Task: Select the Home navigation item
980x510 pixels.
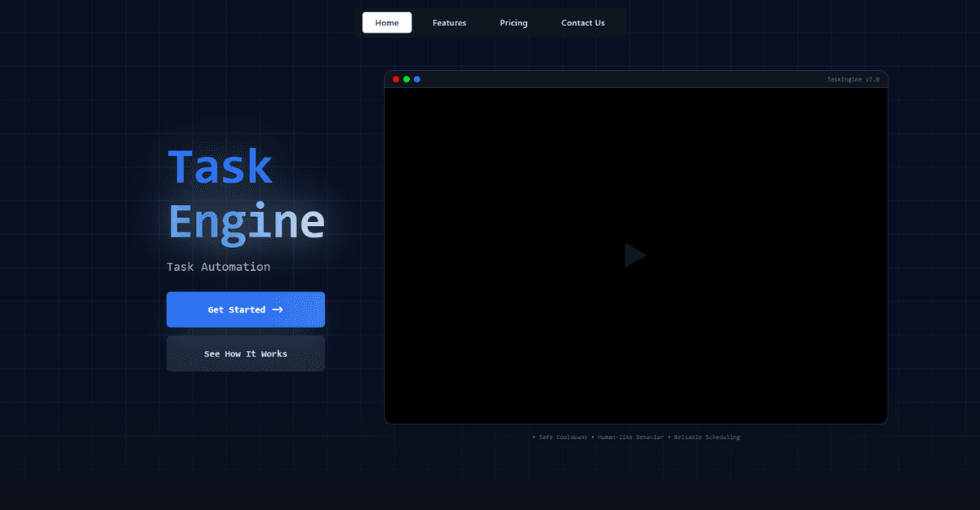Action: [386, 22]
